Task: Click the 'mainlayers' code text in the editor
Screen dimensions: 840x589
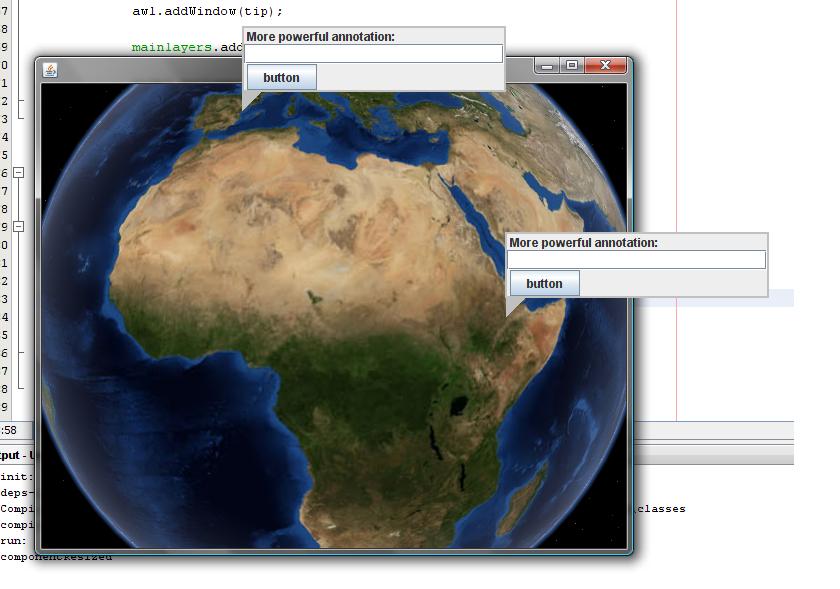Action: click(171, 47)
